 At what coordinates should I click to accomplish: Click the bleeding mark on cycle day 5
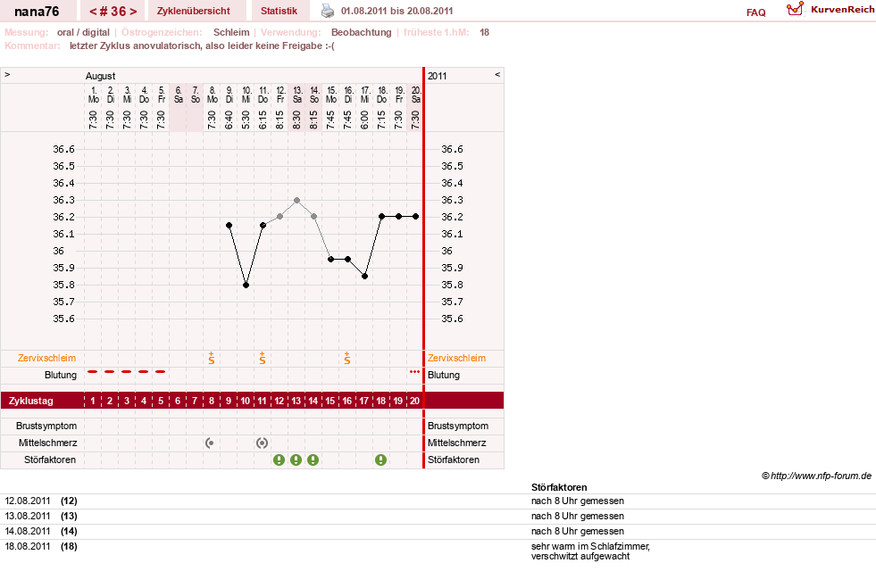(x=161, y=371)
